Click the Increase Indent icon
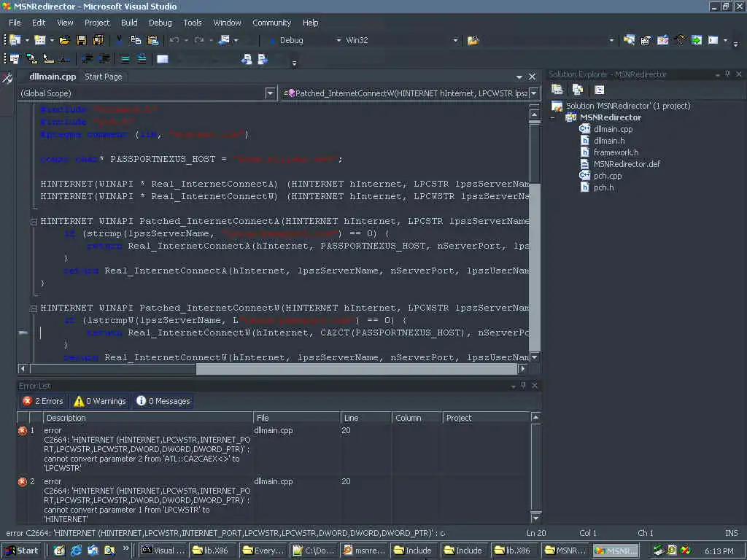Screen dimensions: 747x560 (104, 58)
